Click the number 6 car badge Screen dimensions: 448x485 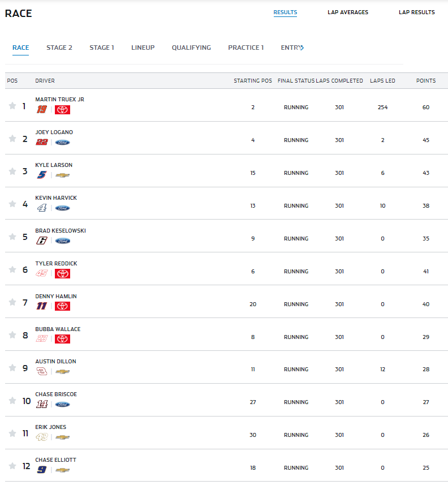point(42,241)
